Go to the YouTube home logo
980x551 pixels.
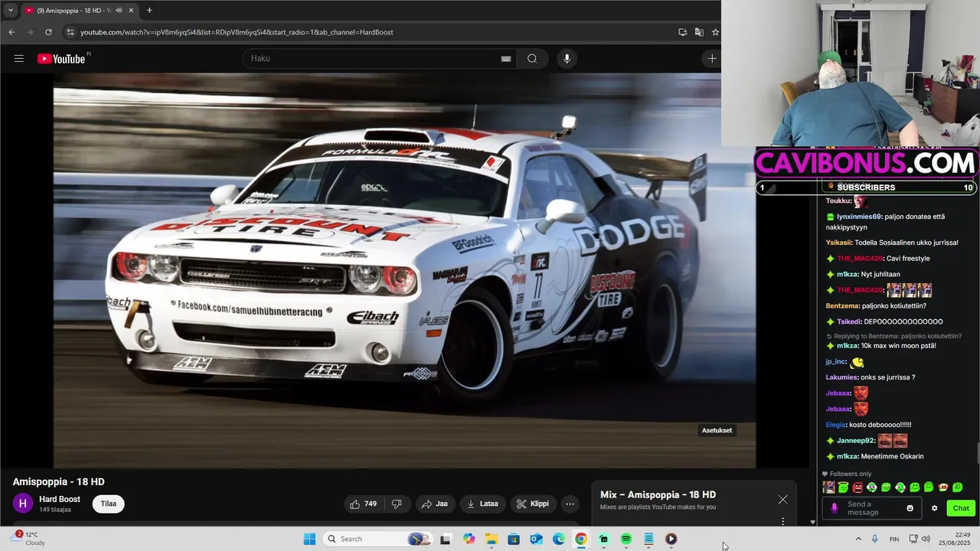pyautogui.click(x=61, y=59)
